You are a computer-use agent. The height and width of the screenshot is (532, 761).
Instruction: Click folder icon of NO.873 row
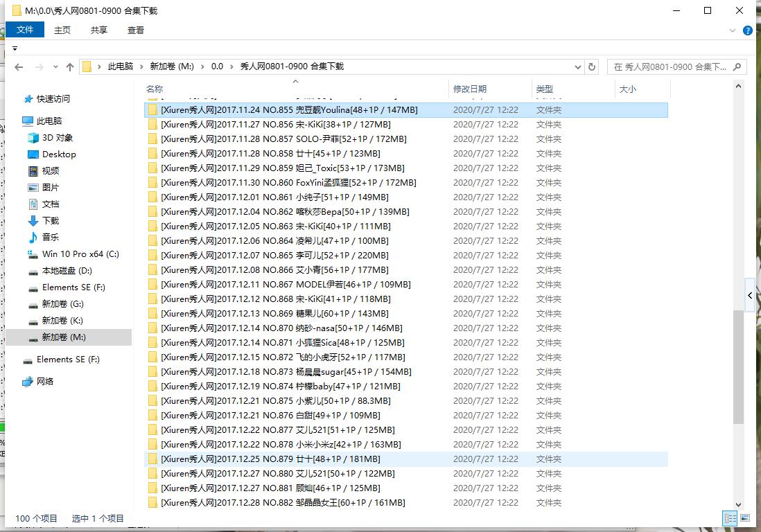tap(152, 372)
